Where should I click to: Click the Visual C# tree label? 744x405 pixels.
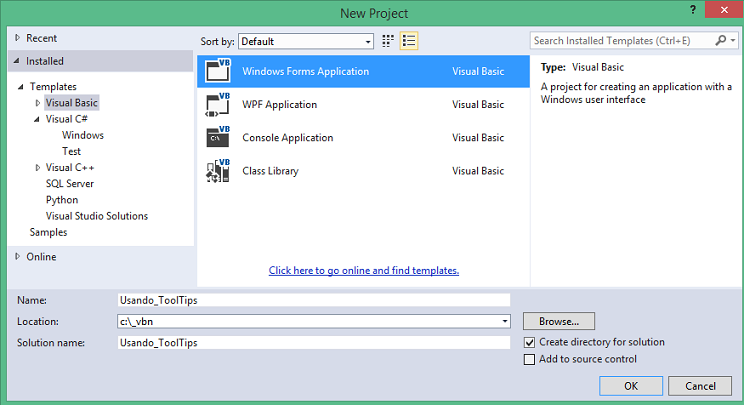point(66,119)
